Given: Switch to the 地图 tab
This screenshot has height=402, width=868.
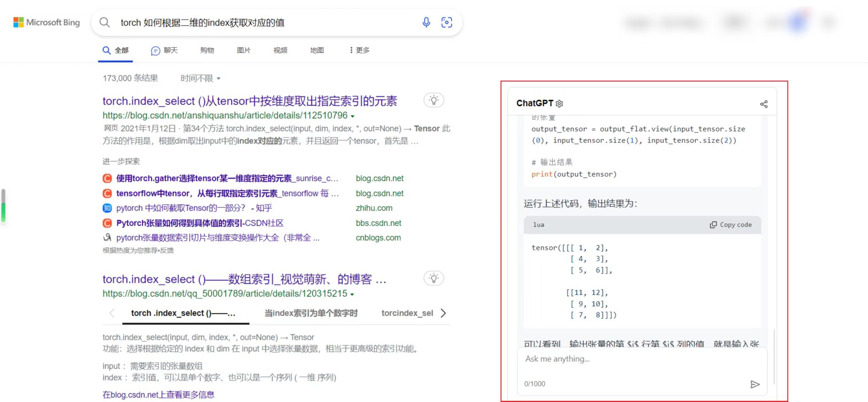Looking at the screenshot, I should 317,50.
